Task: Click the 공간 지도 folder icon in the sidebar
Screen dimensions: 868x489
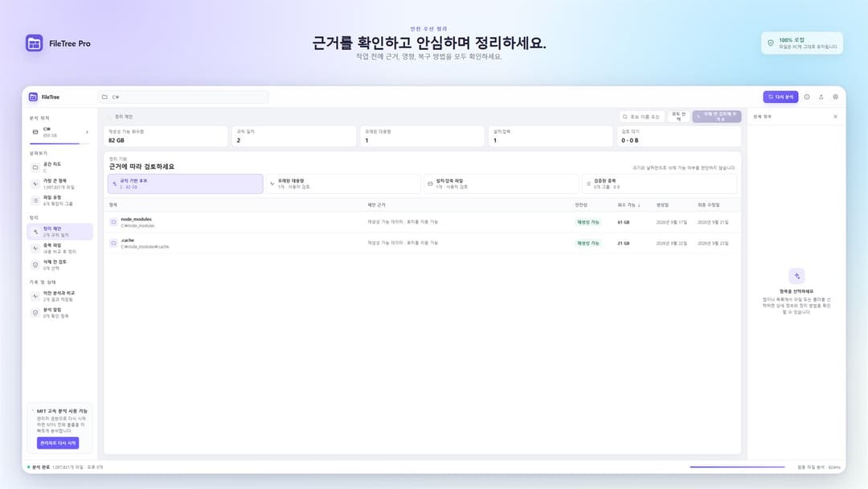Action: click(x=35, y=167)
